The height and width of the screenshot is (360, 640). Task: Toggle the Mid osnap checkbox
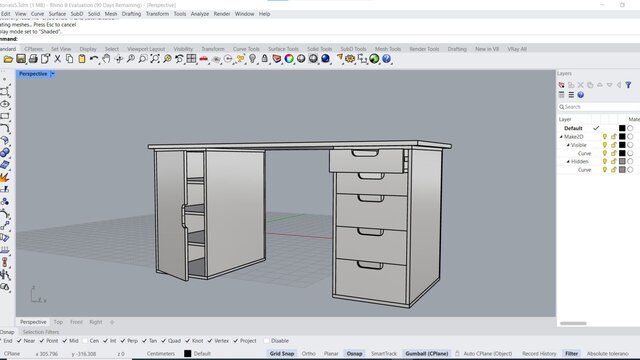pyautogui.click(x=64, y=340)
